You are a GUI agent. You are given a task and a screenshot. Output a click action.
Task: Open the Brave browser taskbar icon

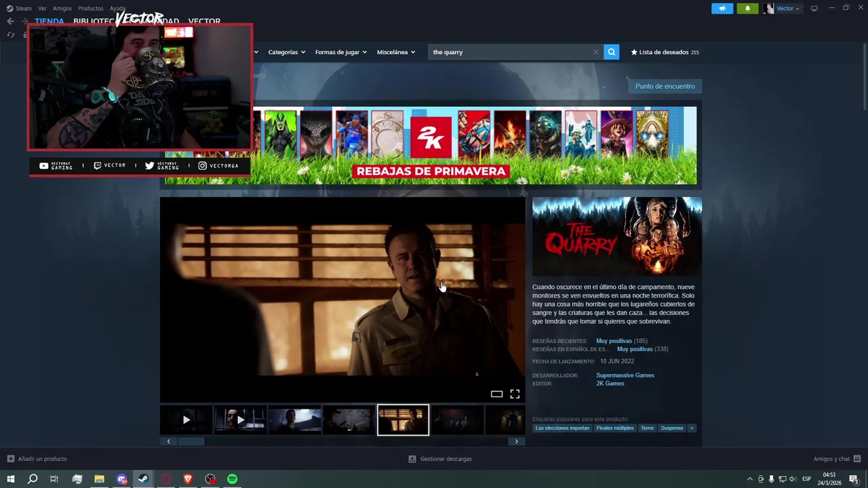pyautogui.click(x=188, y=479)
